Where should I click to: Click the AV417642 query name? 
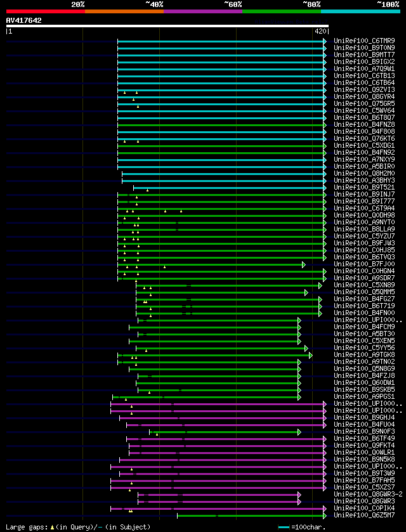23,20
